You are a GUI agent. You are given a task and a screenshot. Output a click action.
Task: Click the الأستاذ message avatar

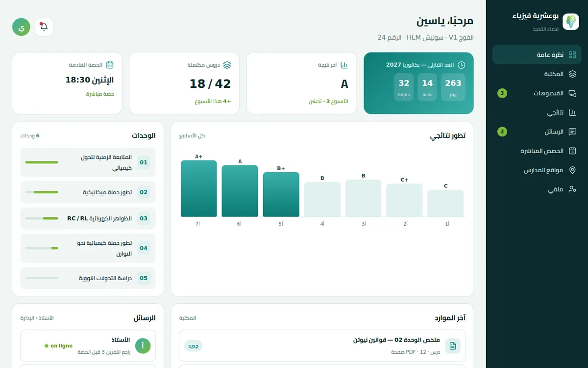pos(143,346)
